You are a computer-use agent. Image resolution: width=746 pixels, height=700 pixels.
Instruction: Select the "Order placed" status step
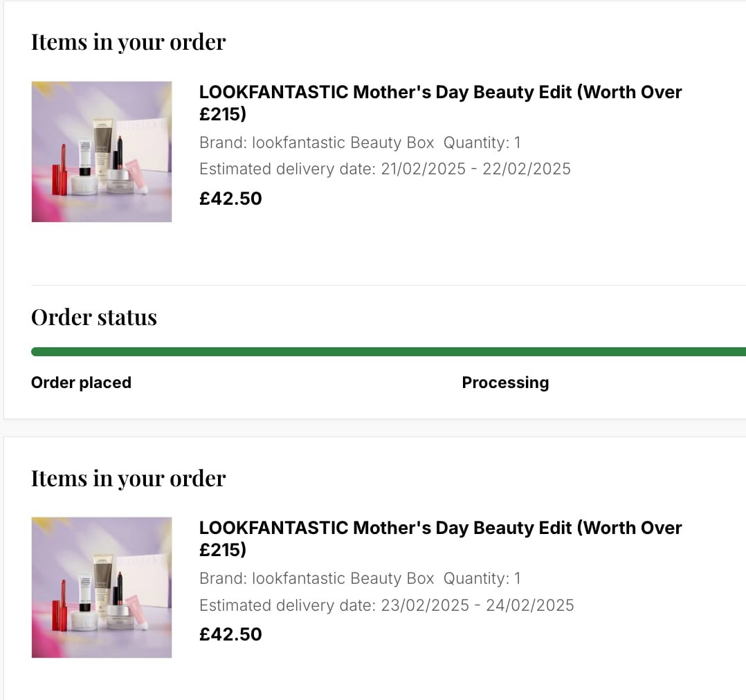pyautogui.click(x=81, y=383)
